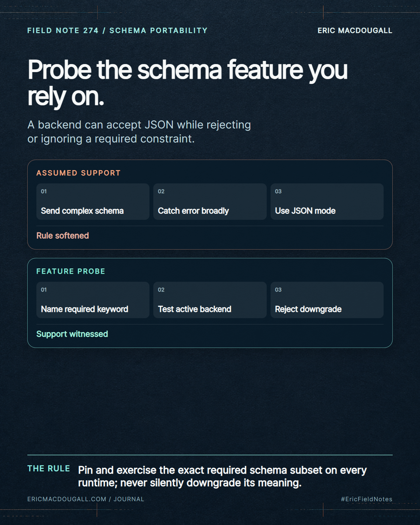Click the ASSUMED SUPPORT section heading
The height and width of the screenshot is (525, 420).
[x=78, y=173]
